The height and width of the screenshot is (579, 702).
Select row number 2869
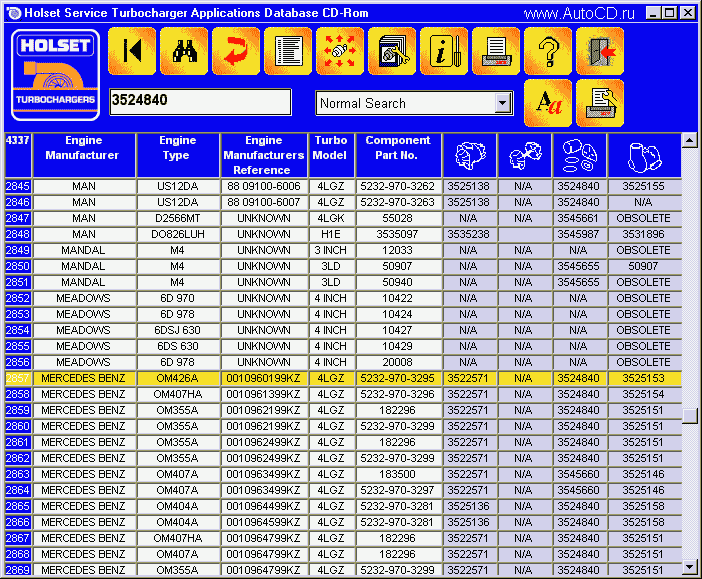[18, 570]
